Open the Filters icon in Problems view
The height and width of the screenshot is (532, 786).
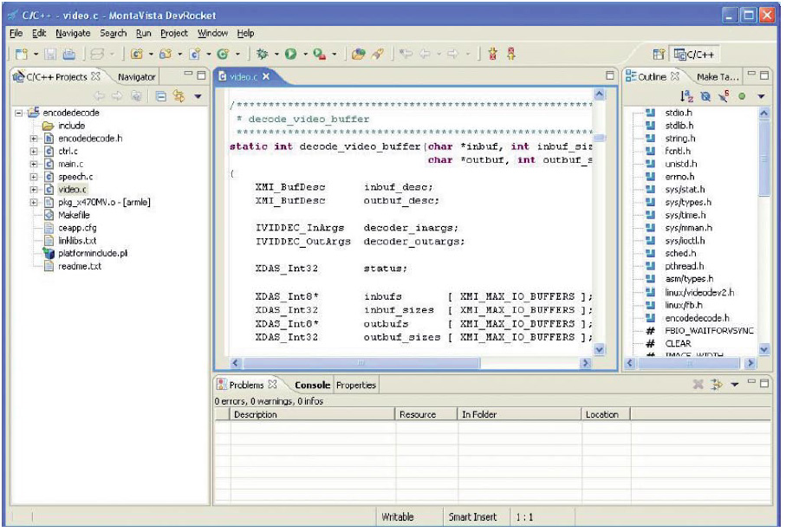pyautogui.click(x=717, y=385)
